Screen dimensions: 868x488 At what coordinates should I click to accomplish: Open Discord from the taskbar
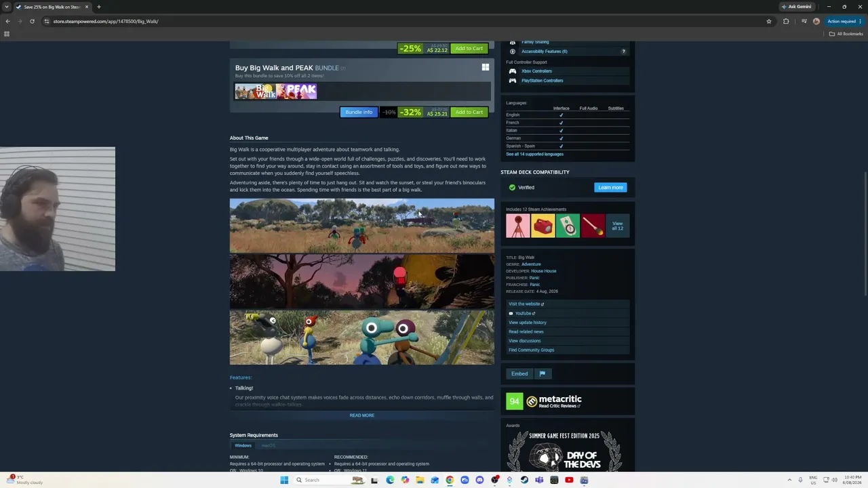point(479,480)
